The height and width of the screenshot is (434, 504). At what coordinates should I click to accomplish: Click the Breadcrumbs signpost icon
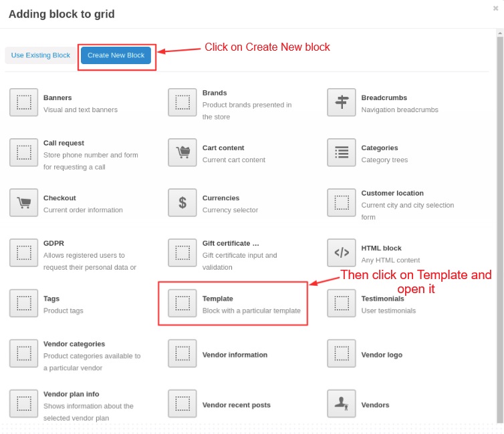342,102
